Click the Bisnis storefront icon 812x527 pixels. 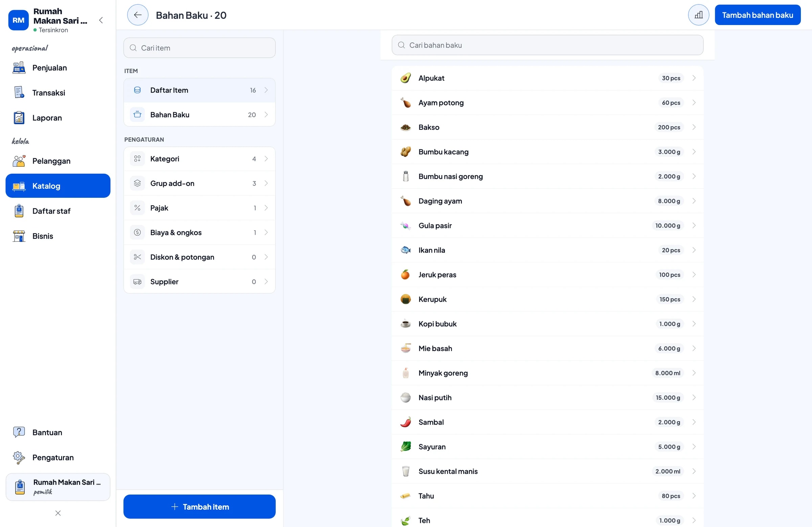pos(19,236)
